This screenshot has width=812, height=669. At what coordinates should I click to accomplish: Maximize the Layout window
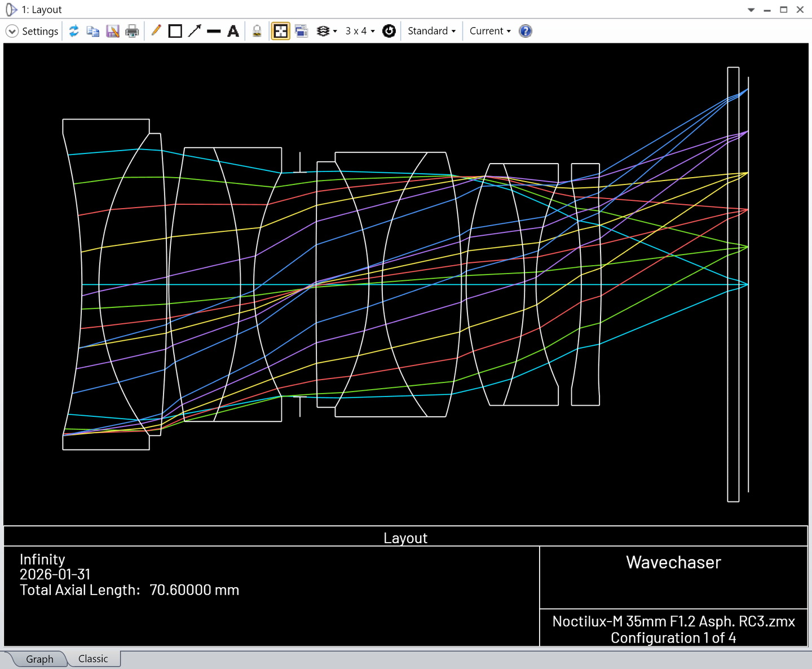(784, 10)
